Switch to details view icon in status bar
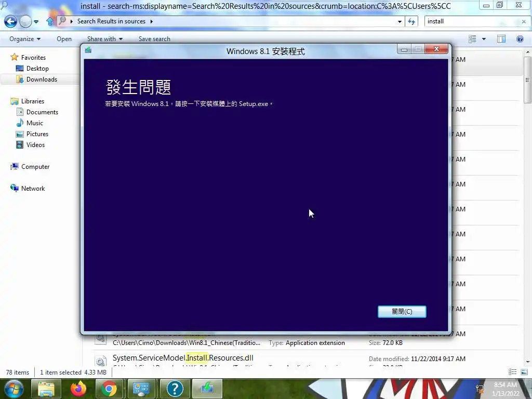The width and height of the screenshot is (532, 399). (x=512, y=372)
